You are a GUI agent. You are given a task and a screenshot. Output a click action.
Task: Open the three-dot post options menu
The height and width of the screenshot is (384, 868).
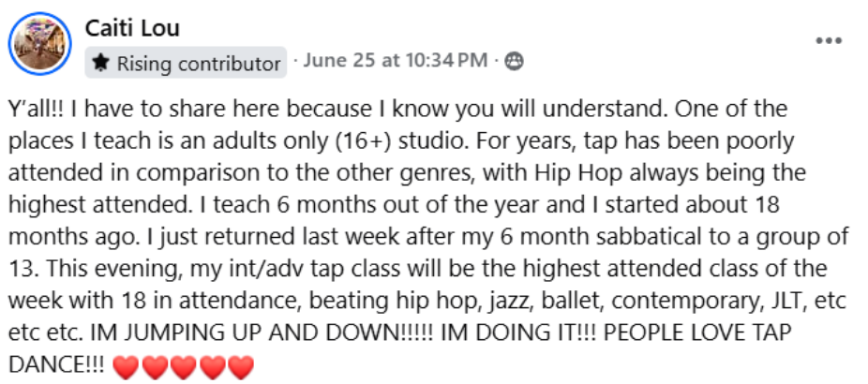[829, 41]
